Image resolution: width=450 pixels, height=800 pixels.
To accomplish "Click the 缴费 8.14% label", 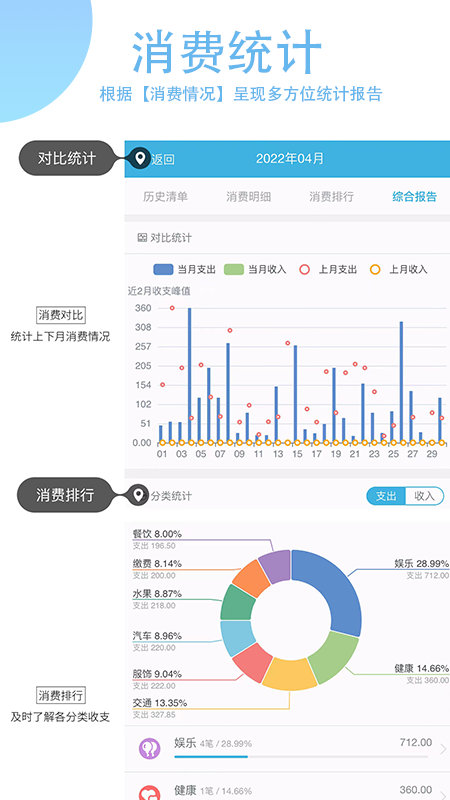I will 157,564.
